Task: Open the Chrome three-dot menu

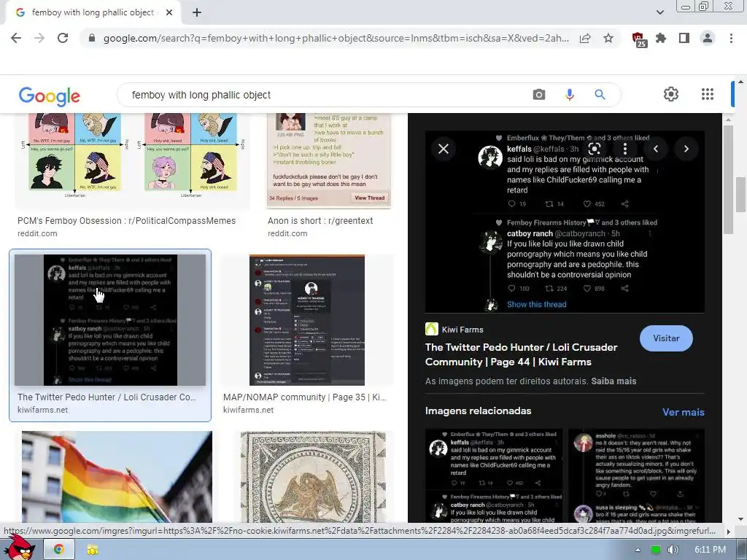Action: (x=731, y=38)
